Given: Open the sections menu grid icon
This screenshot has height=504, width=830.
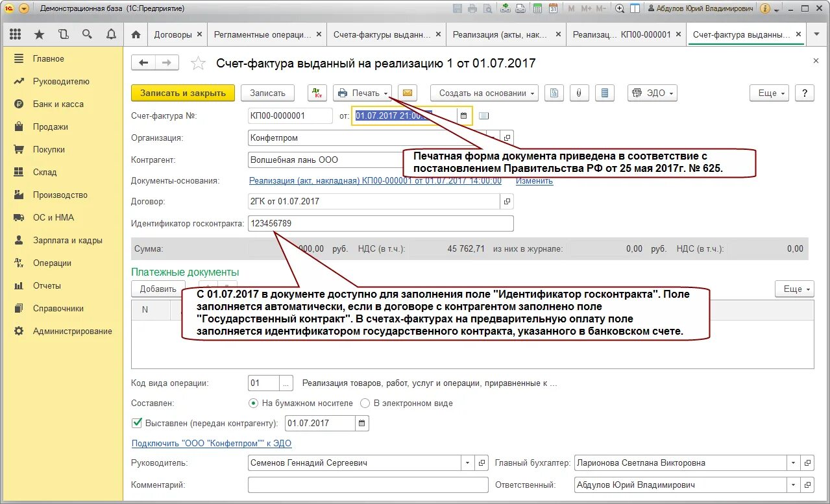Looking at the screenshot, I should click(16, 34).
